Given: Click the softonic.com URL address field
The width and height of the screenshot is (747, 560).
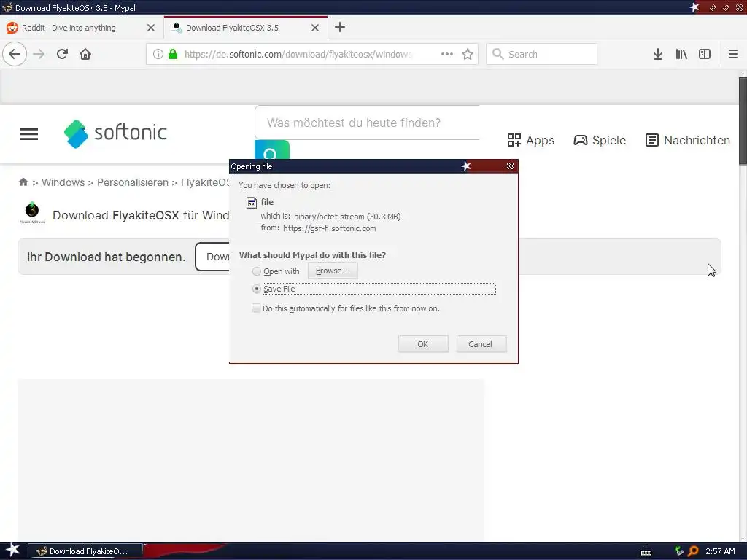Looking at the screenshot, I should tap(298, 54).
